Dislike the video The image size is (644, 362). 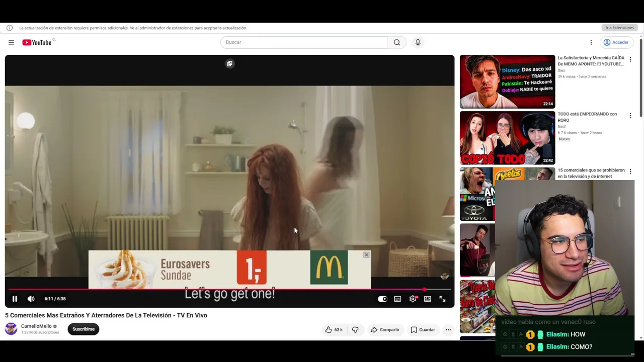coord(355,330)
